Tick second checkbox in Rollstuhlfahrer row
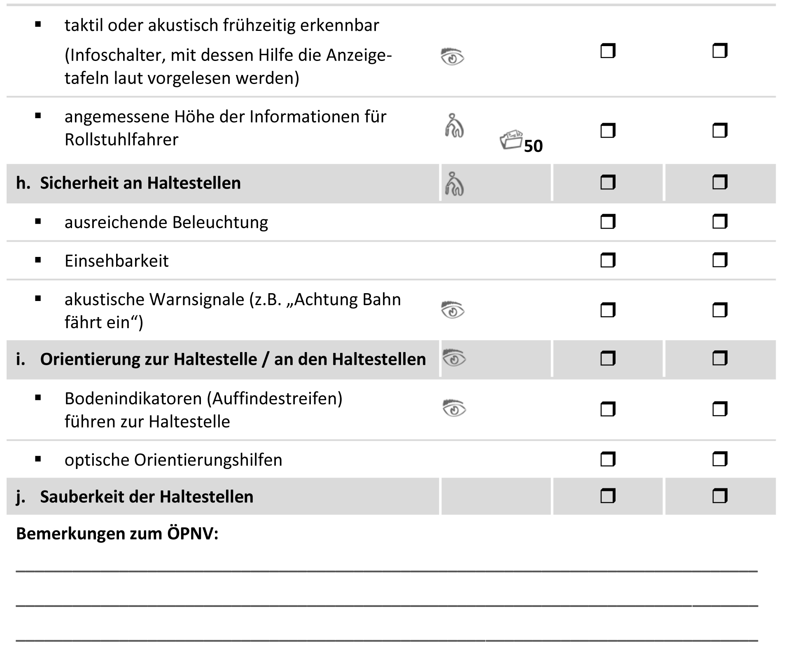The width and height of the screenshot is (793, 672). click(x=720, y=131)
